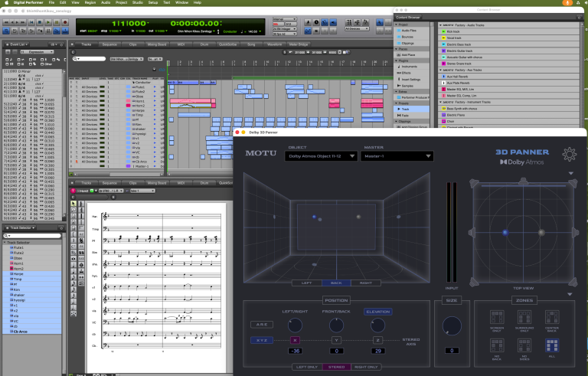Select the arrow pointer tool in notation palette
Image resolution: width=588 pixels, height=376 pixels.
(x=73, y=204)
